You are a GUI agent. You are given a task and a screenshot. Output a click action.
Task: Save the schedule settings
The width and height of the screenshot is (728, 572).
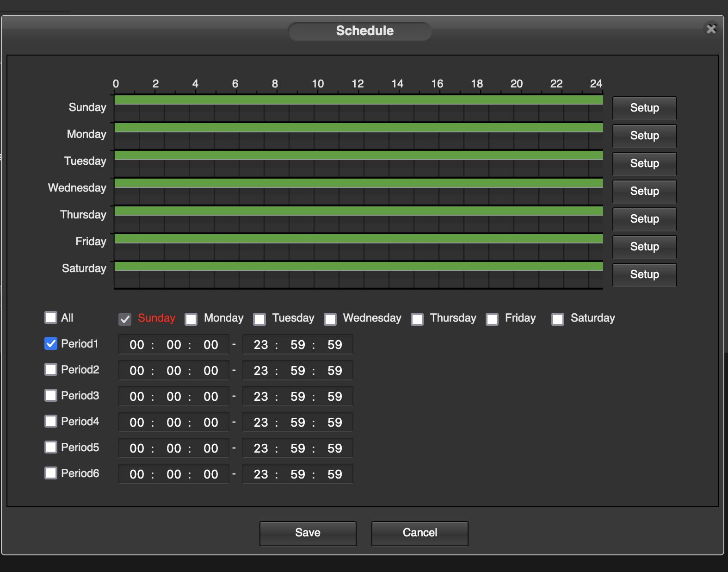pyautogui.click(x=308, y=533)
